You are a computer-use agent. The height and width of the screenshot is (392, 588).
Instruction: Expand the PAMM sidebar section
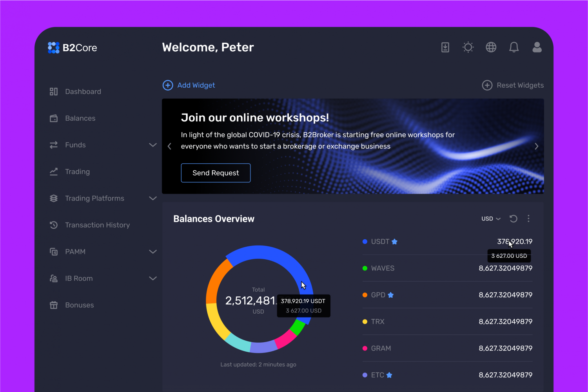152,252
